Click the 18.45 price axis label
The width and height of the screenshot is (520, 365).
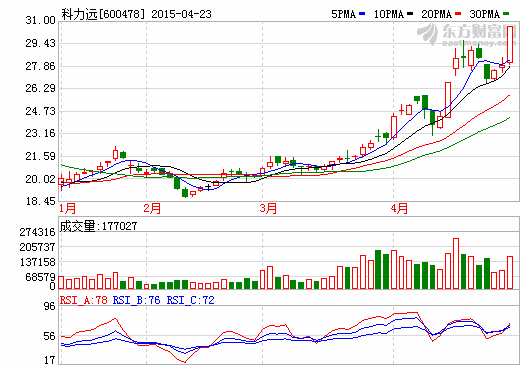tap(41, 201)
